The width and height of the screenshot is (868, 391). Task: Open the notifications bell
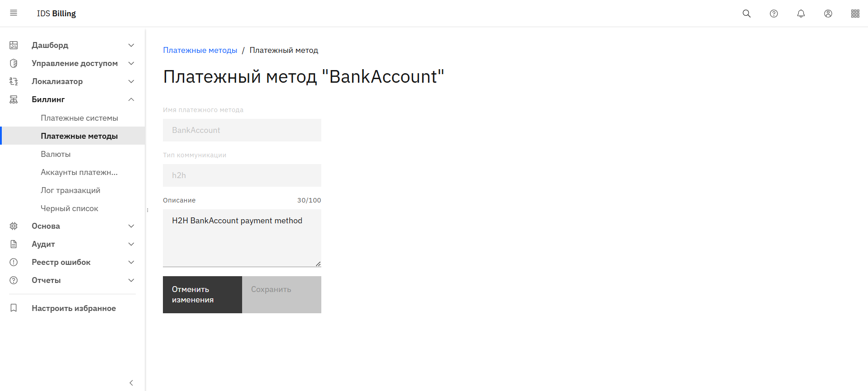click(x=801, y=14)
